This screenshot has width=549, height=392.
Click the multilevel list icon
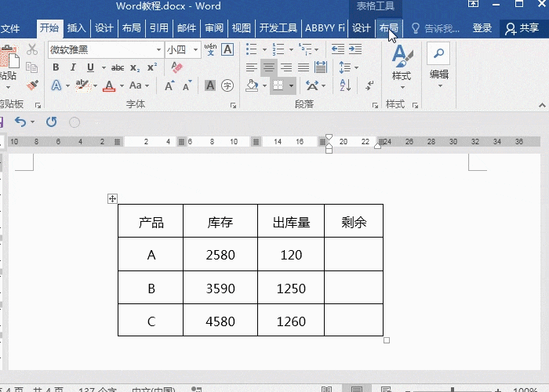(305, 49)
